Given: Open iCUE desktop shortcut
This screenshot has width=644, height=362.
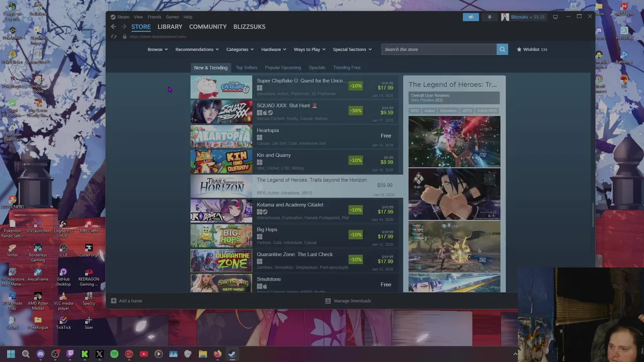Looking at the screenshot, I should coord(63,251).
